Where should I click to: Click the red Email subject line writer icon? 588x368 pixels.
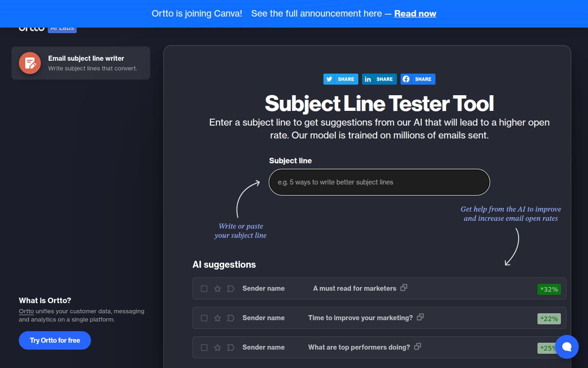[x=30, y=63]
